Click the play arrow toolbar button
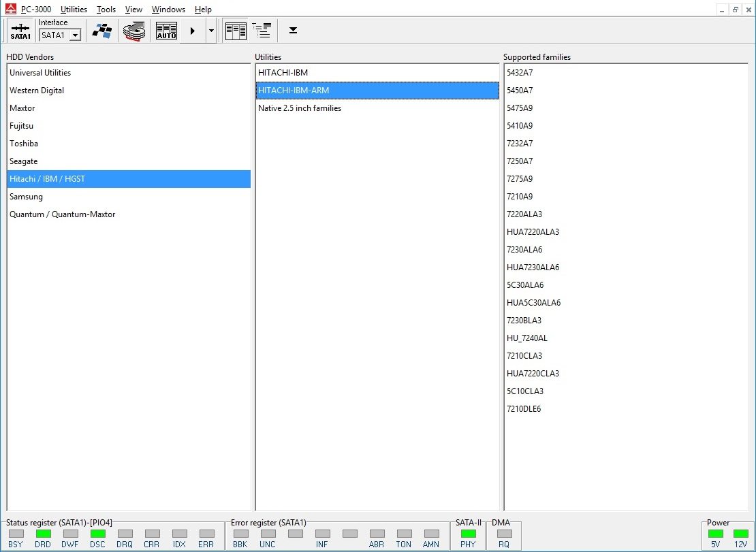 point(193,31)
